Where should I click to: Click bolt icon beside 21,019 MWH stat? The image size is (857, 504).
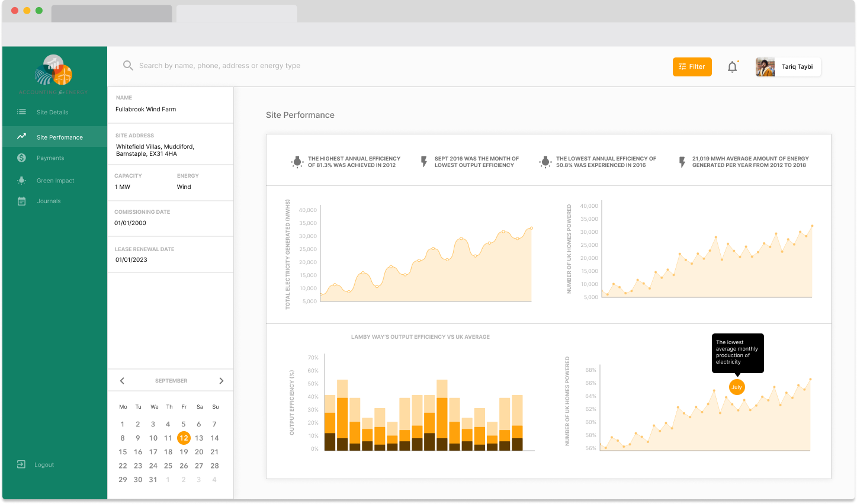click(x=682, y=162)
